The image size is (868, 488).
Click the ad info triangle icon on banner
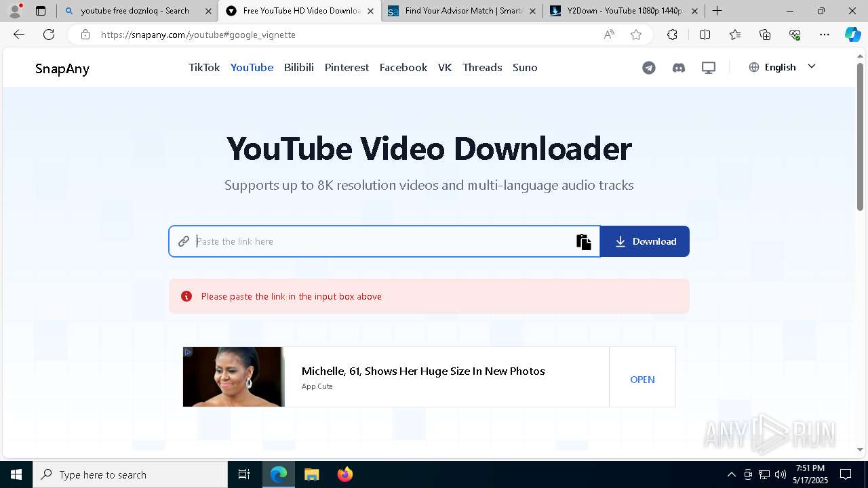point(188,352)
